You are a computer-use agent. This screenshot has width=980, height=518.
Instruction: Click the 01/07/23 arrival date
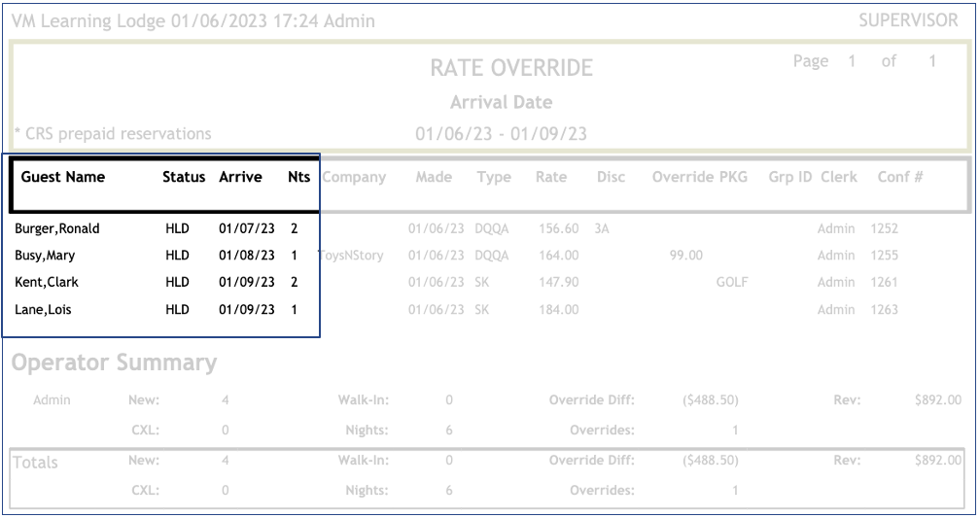click(x=243, y=230)
